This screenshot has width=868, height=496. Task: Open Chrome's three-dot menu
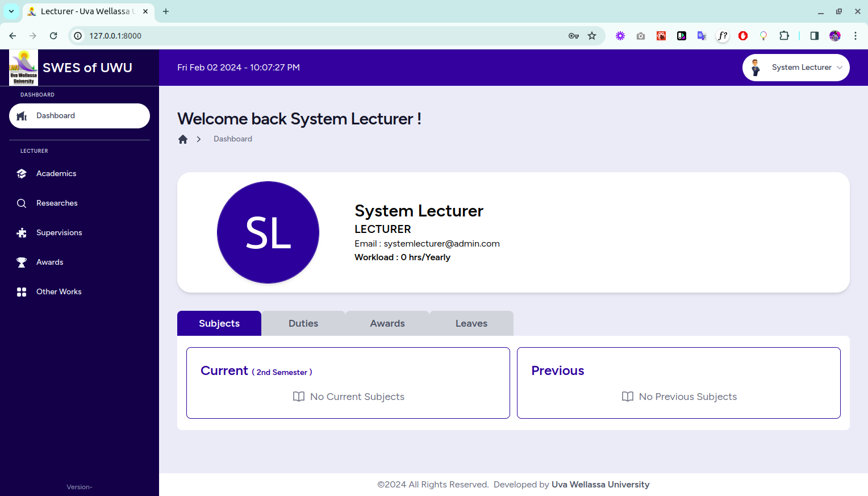(x=855, y=36)
